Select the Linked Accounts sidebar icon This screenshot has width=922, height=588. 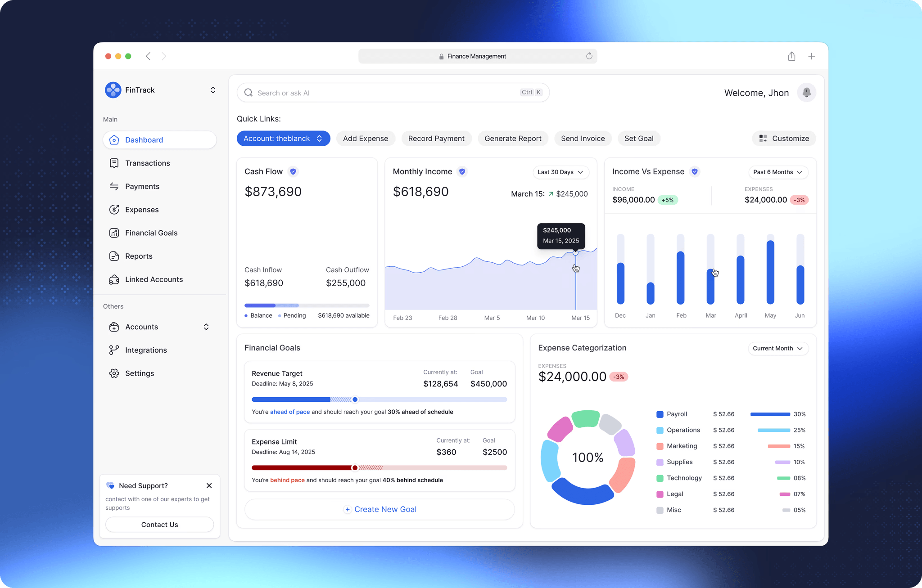point(114,279)
